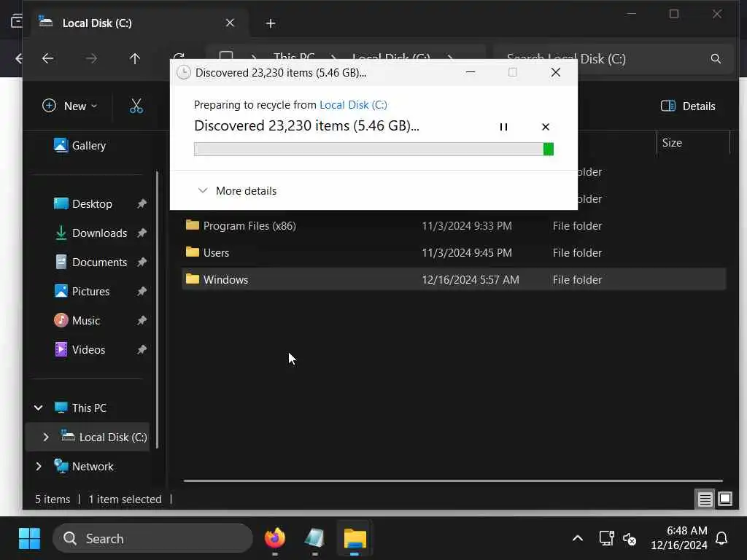
Task: Open the clock showing 6:48 AM
Action: (679, 537)
